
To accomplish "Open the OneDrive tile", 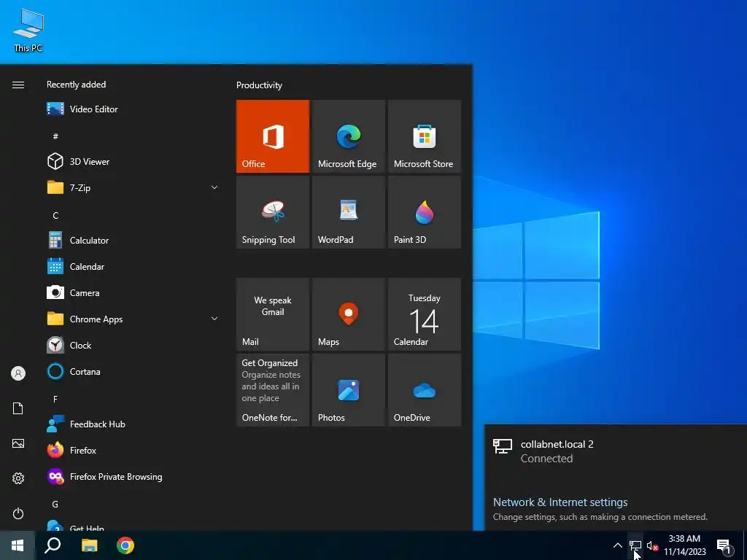I will point(425,390).
